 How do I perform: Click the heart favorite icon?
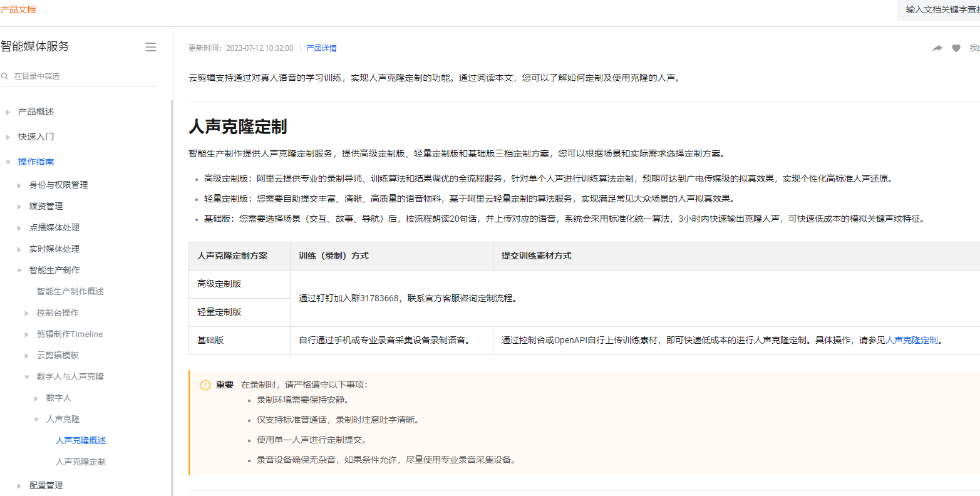click(956, 48)
